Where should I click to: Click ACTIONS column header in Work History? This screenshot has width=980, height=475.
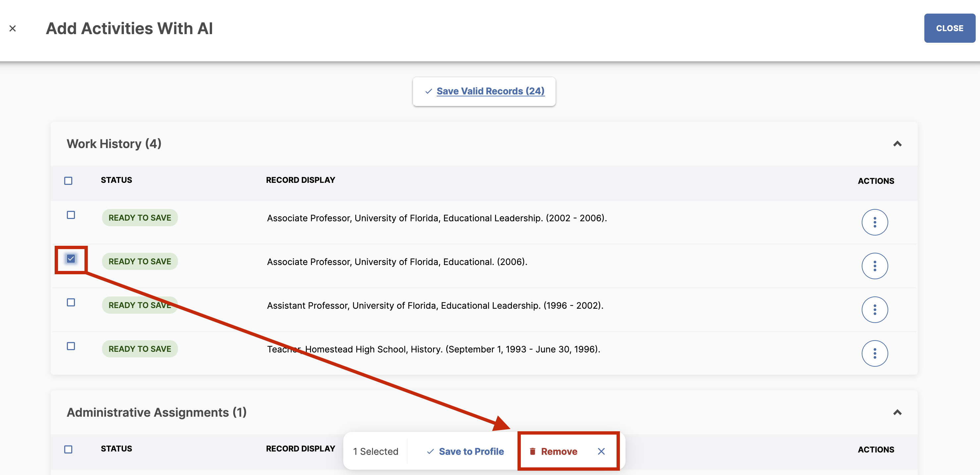coord(876,181)
